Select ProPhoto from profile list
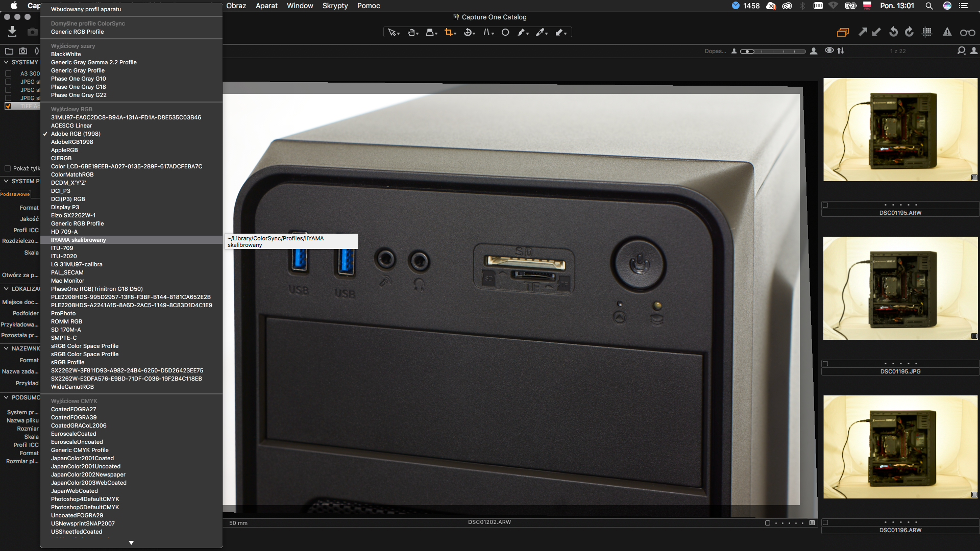Image resolution: width=980 pixels, height=551 pixels. point(63,313)
